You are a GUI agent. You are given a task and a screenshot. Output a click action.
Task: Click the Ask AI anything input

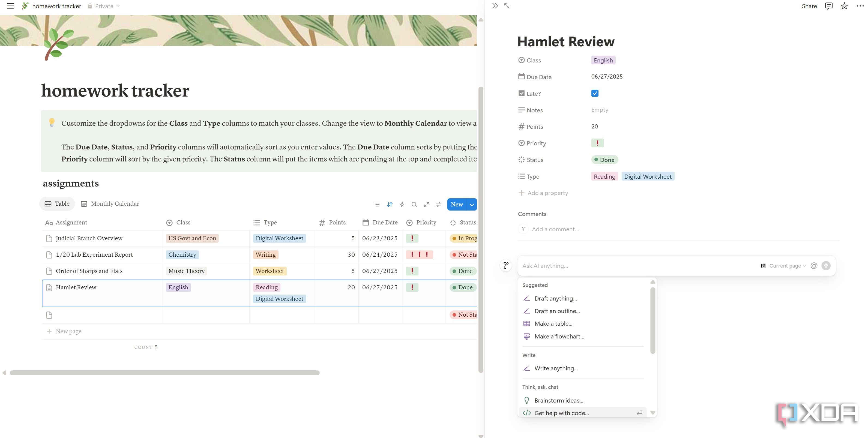click(637, 265)
